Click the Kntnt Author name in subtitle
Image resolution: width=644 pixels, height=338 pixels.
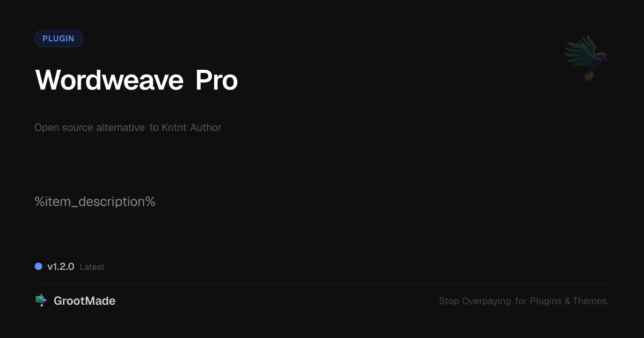(x=192, y=128)
